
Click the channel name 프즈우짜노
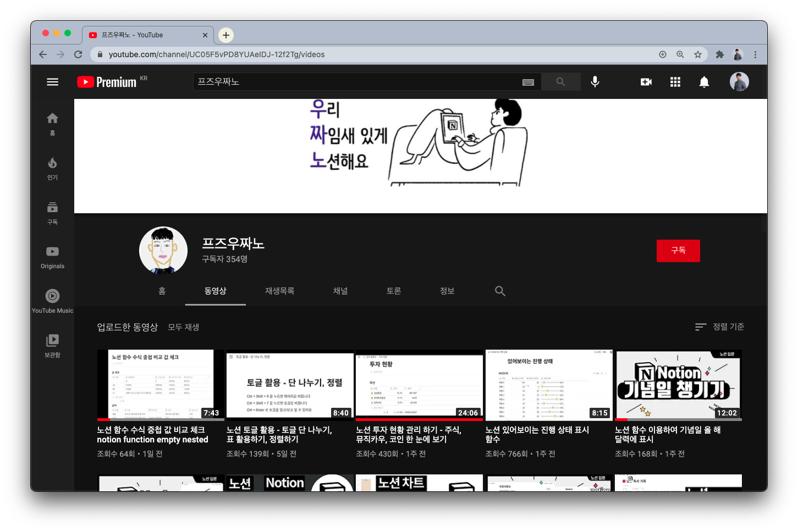click(x=233, y=243)
